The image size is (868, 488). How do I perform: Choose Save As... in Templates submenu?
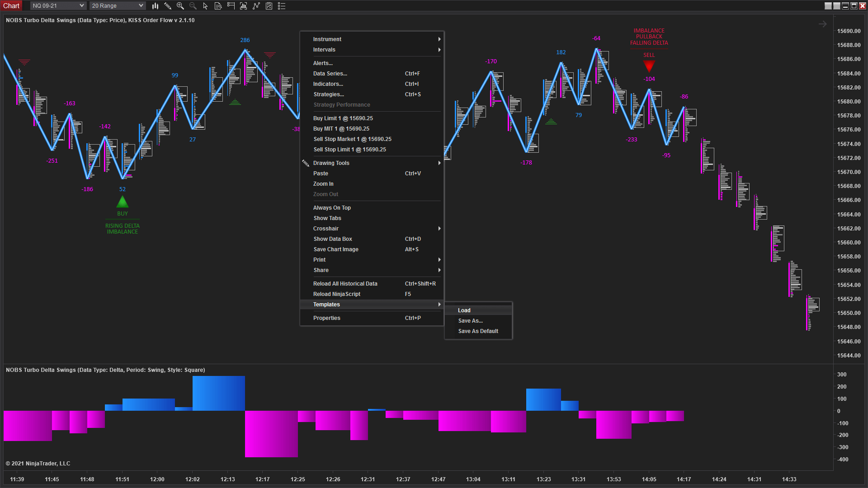point(478,321)
